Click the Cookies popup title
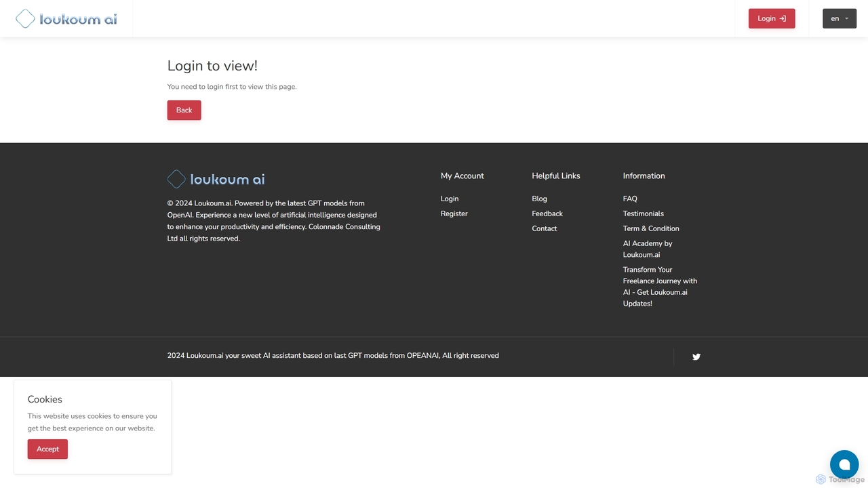The height and width of the screenshot is (488, 868). click(45, 399)
